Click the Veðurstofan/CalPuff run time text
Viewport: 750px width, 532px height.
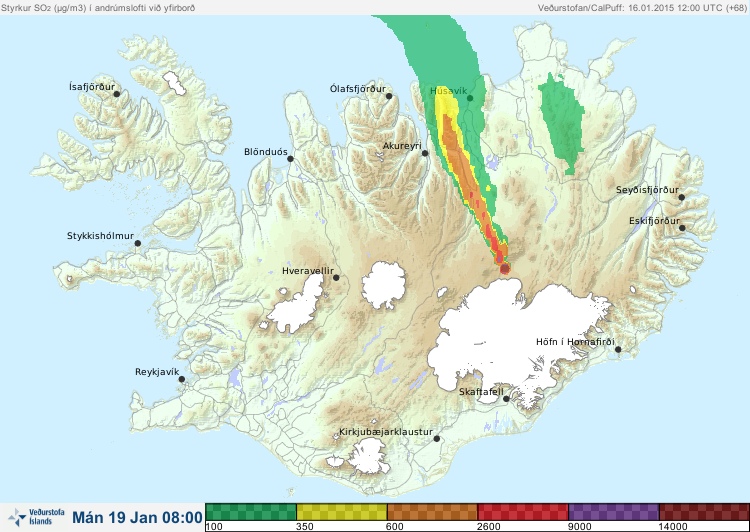[641, 8]
